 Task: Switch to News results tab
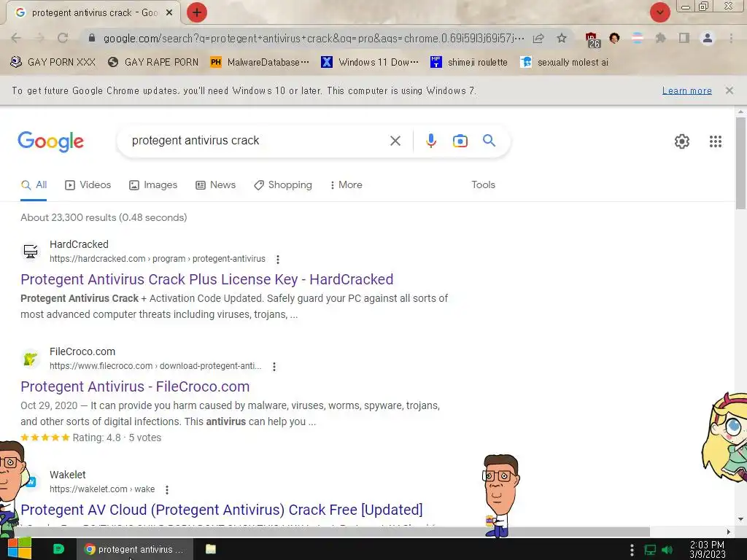[x=216, y=185]
